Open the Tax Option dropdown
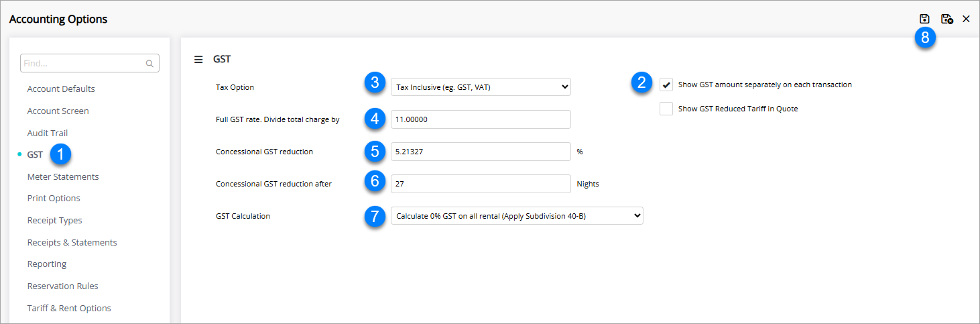 pyautogui.click(x=480, y=87)
